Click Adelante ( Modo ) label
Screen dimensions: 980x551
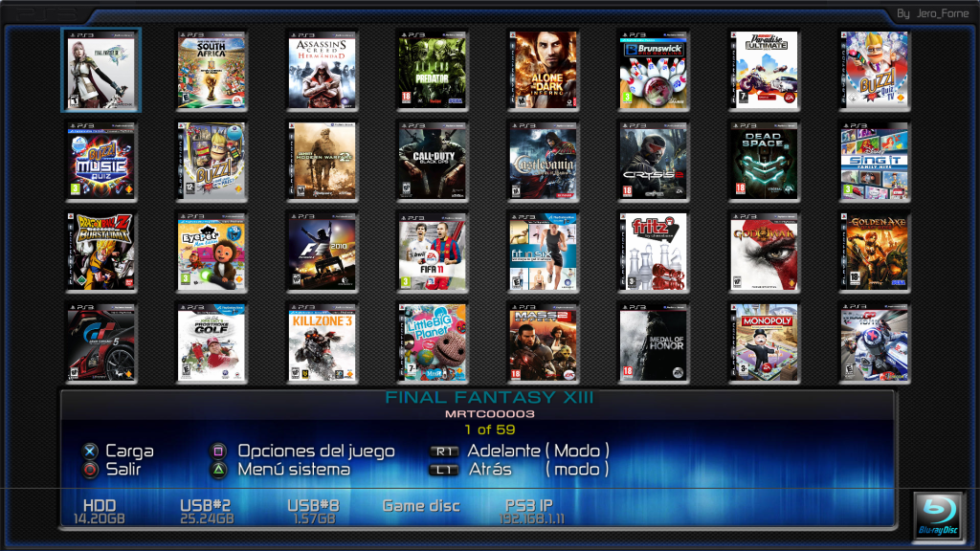538,451
